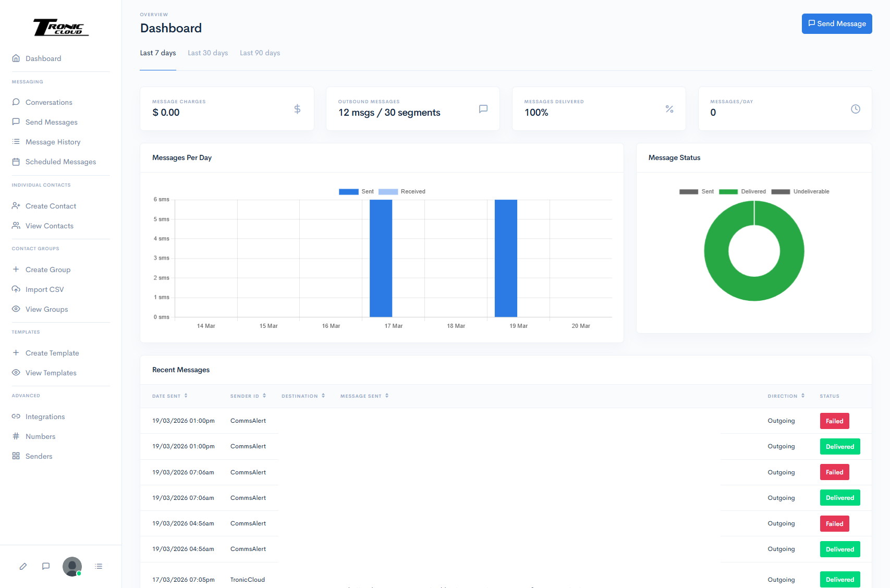Image resolution: width=890 pixels, height=588 pixels.
Task: Click the clock icon in Messages/Day card
Action: (855, 109)
